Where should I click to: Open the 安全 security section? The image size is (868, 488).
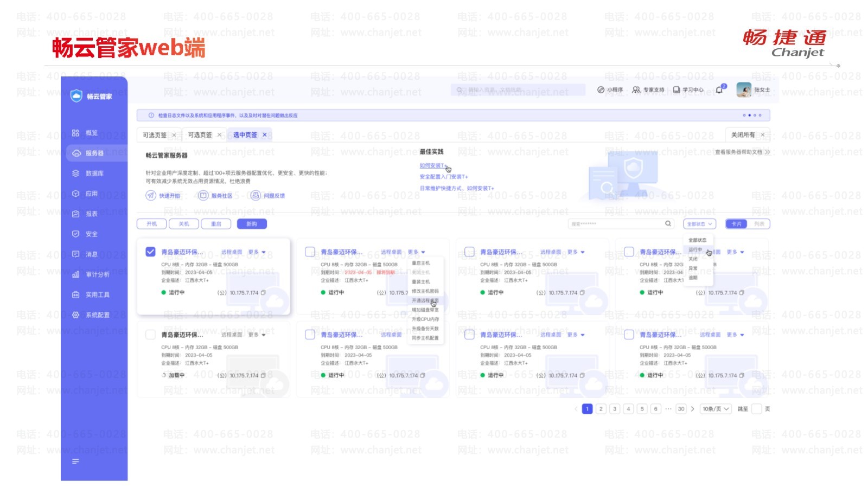click(x=85, y=234)
